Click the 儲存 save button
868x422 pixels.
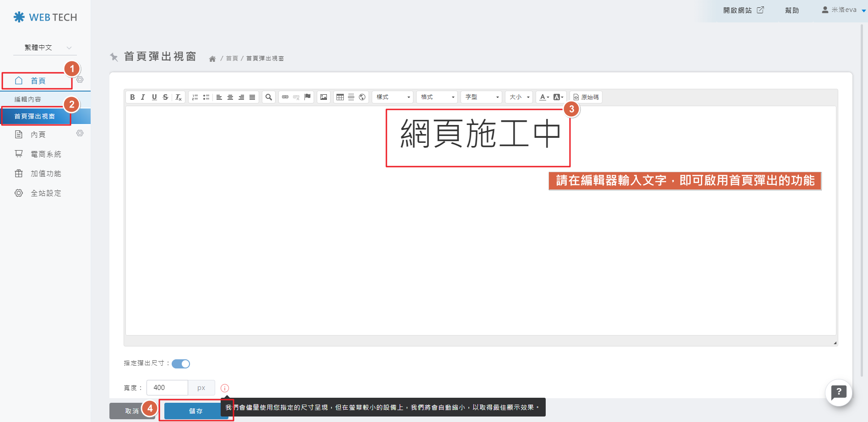pyautogui.click(x=195, y=411)
